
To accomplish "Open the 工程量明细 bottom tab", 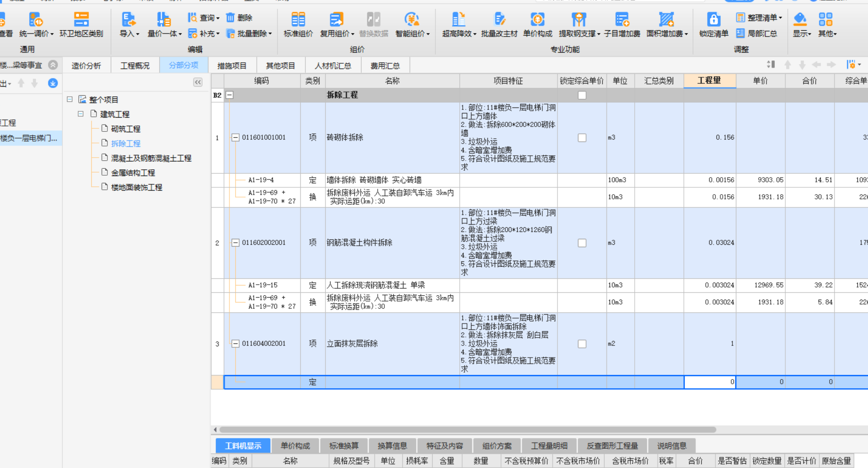I will pos(549,446).
